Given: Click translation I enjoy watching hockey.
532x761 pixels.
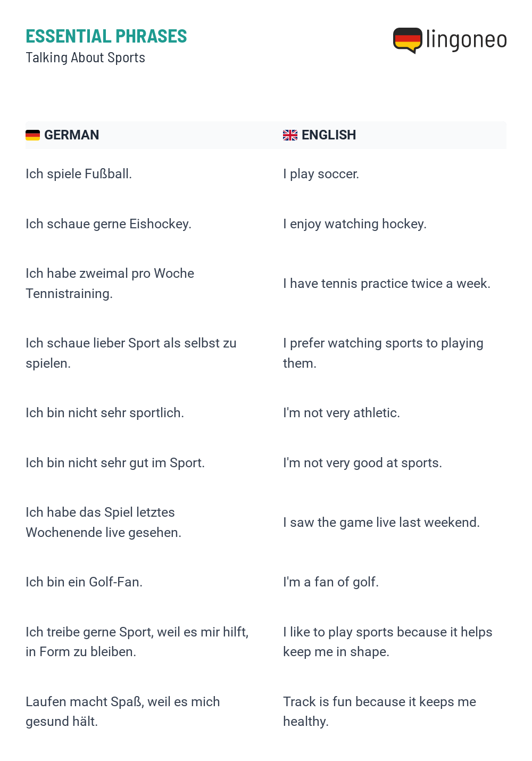Looking at the screenshot, I should 355,224.
